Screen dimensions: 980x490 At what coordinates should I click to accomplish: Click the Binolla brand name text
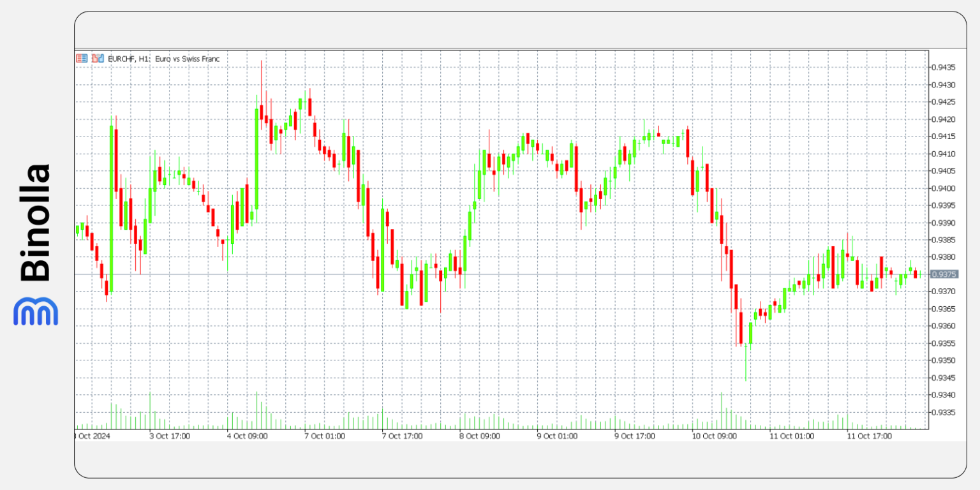tap(36, 223)
